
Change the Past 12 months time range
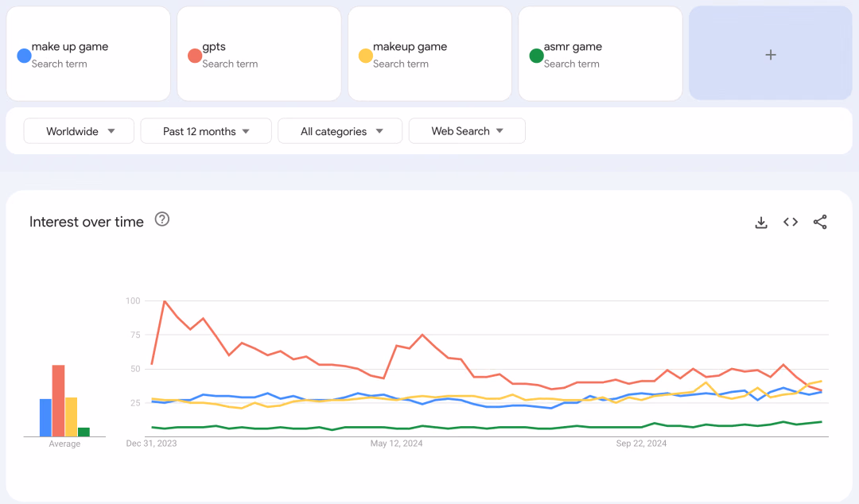(x=206, y=131)
